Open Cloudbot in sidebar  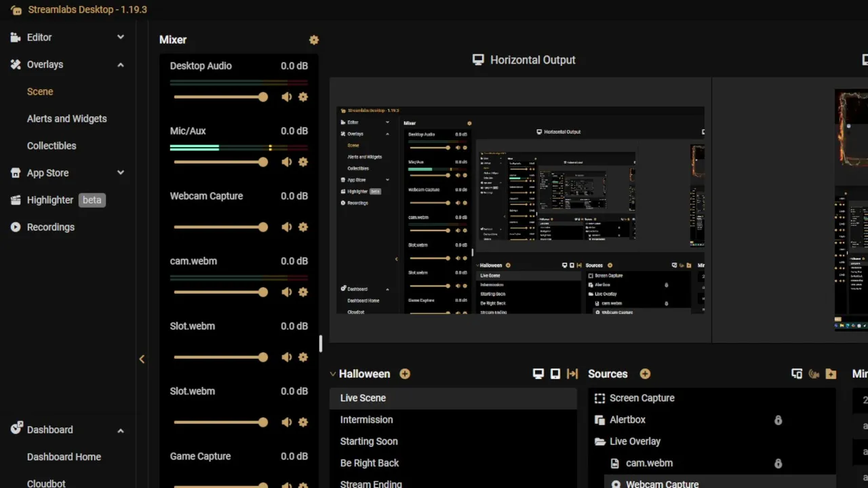click(x=46, y=483)
